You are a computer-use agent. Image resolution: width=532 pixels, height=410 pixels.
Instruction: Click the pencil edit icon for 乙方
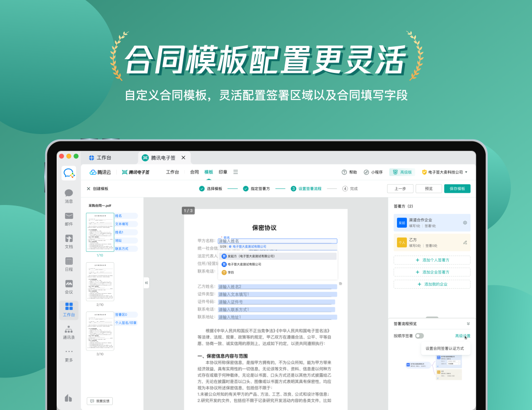pyautogui.click(x=465, y=242)
